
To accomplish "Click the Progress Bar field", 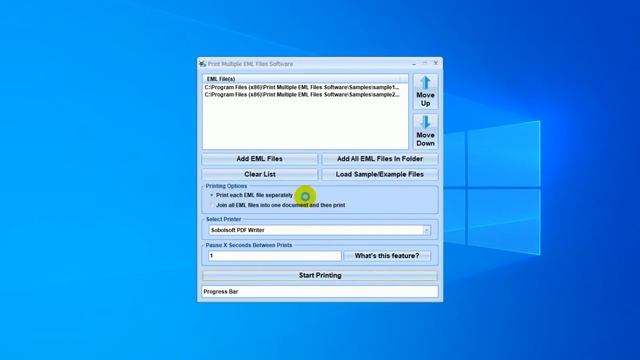I will 320,291.
